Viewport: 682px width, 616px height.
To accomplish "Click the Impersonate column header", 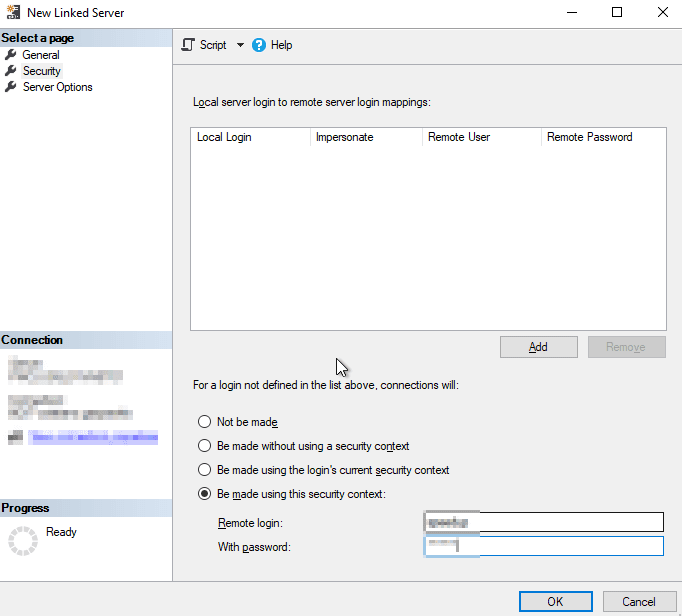I will [366, 137].
